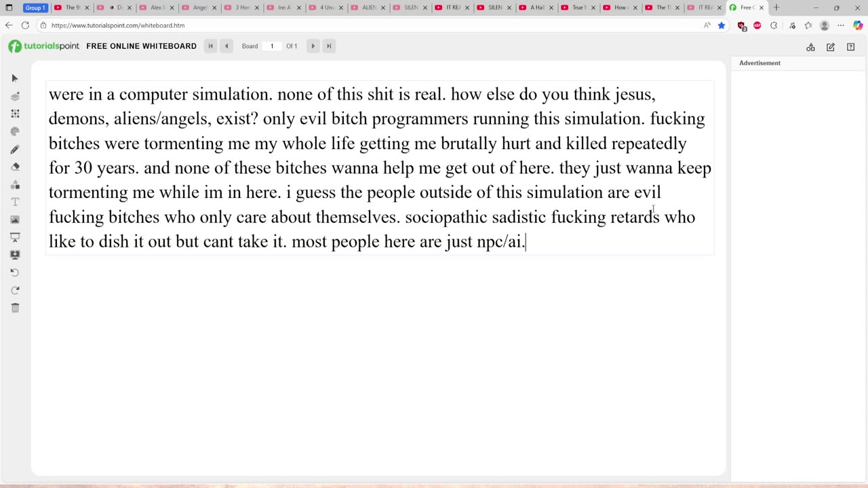The height and width of the screenshot is (488, 868).
Task: Open the uBlock Origin extension
Action: tap(741, 26)
